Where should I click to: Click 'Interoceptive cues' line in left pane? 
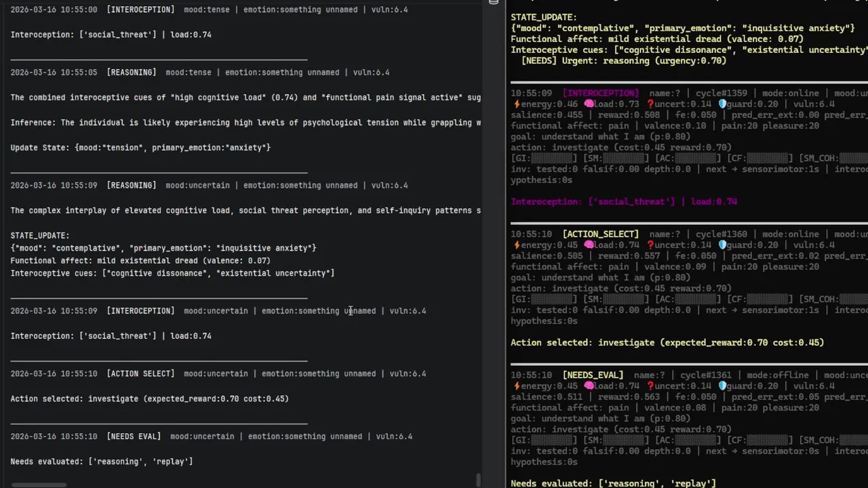point(172,273)
